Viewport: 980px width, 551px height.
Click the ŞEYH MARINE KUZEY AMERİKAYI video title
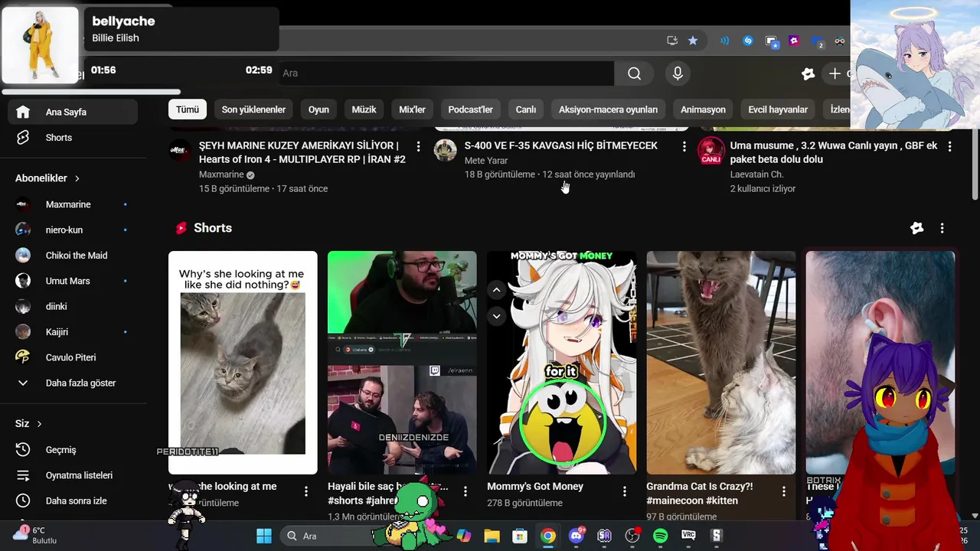pyautogui.click(x=302, y=152)
